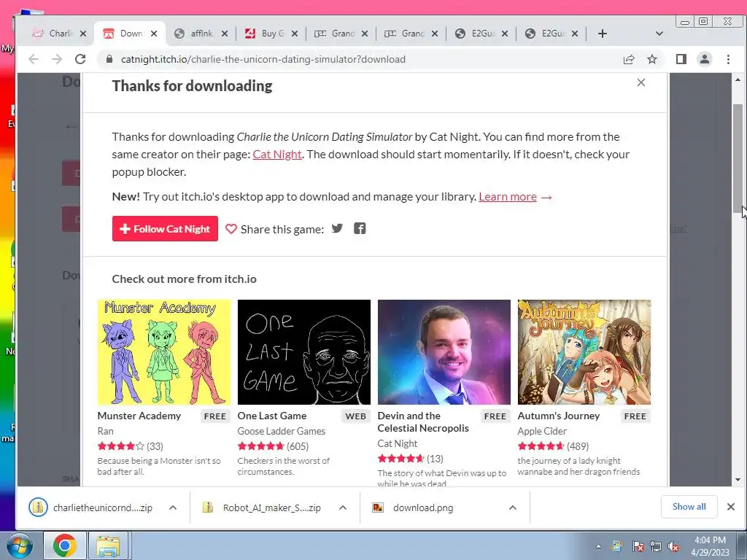Viewport: 747px width, 560px height.
Task: Reload the page with the refresh icon
Action: [80, 59]
